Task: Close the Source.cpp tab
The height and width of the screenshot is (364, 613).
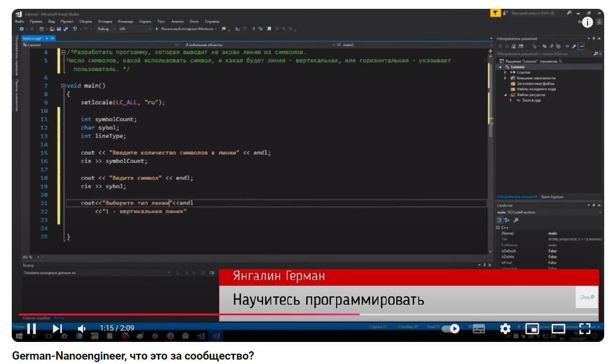Action: tap(53, 38)
